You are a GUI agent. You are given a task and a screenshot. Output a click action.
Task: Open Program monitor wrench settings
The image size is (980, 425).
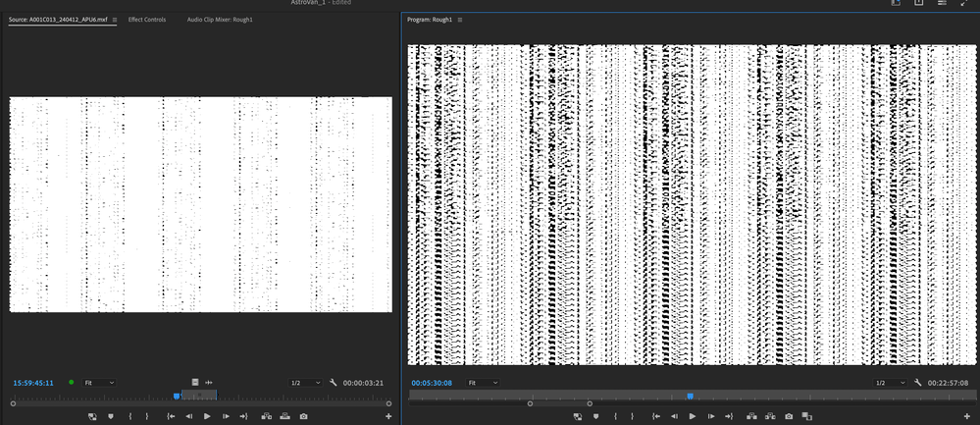coord(918,382)
